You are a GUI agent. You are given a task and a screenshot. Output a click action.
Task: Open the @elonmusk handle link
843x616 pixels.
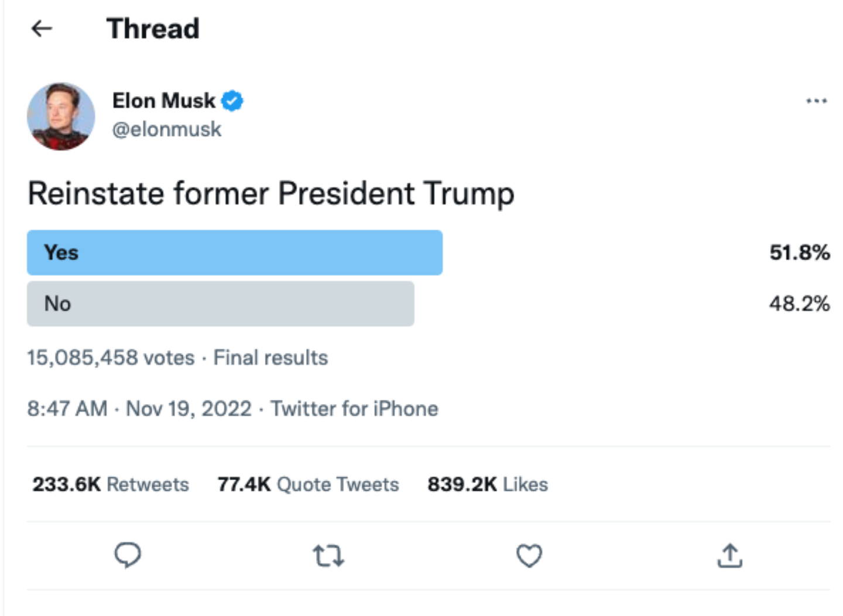point(167,129)
